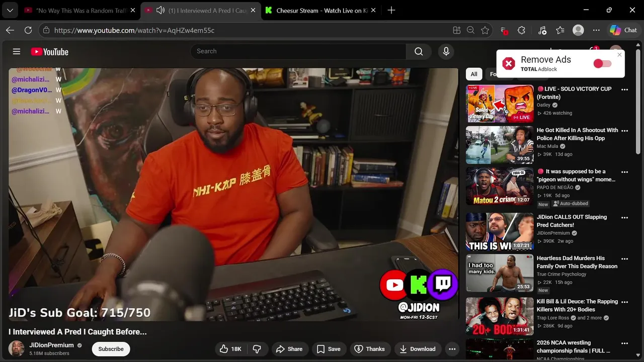Screen dimensions: 644x362
Task: Close the Cheesur Stream tab
Action: [374, 10]
